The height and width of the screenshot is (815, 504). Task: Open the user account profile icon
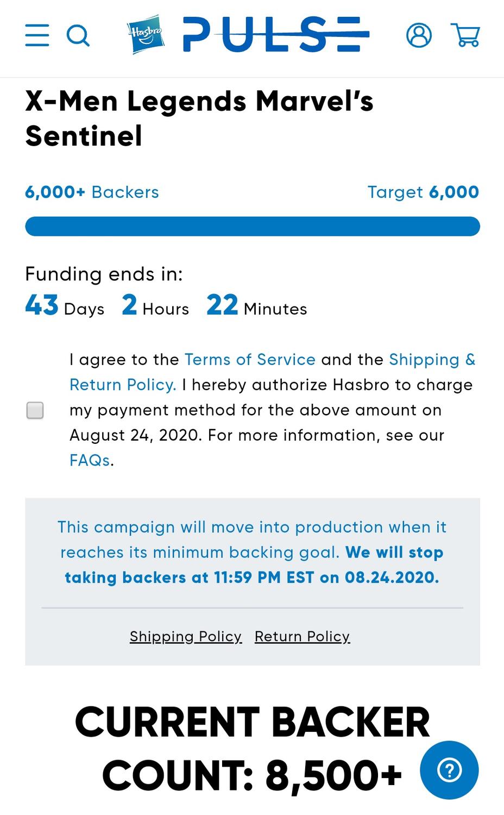click(x=419, y=35)
